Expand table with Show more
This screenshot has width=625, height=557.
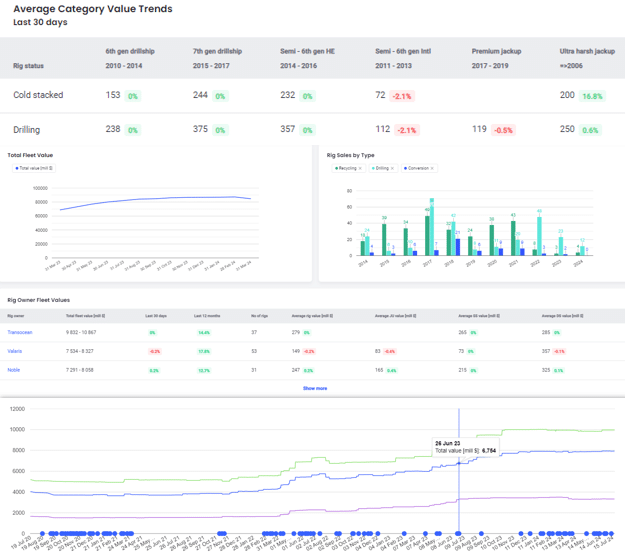(315, 388)
